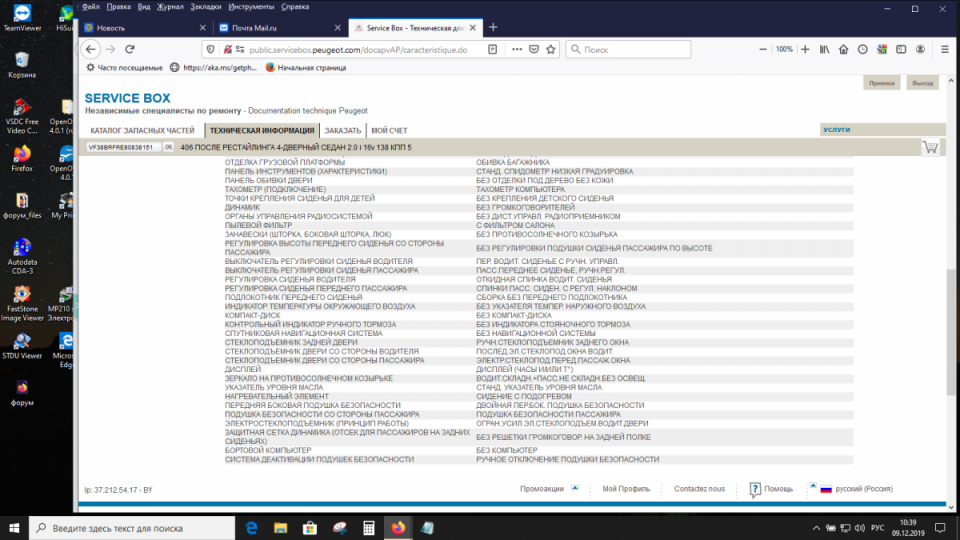Open the Журнал menu
This screenshot has width=960, height=540.
(x=169, y=6)
